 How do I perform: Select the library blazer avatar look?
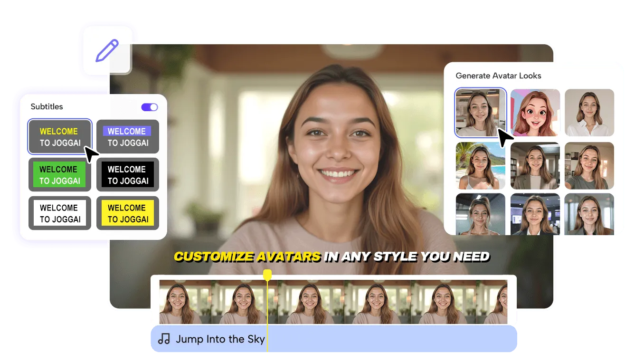(535, 166)
